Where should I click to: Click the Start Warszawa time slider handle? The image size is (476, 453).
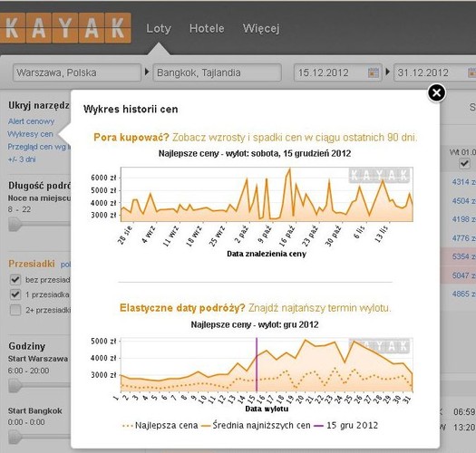point(15,385)
